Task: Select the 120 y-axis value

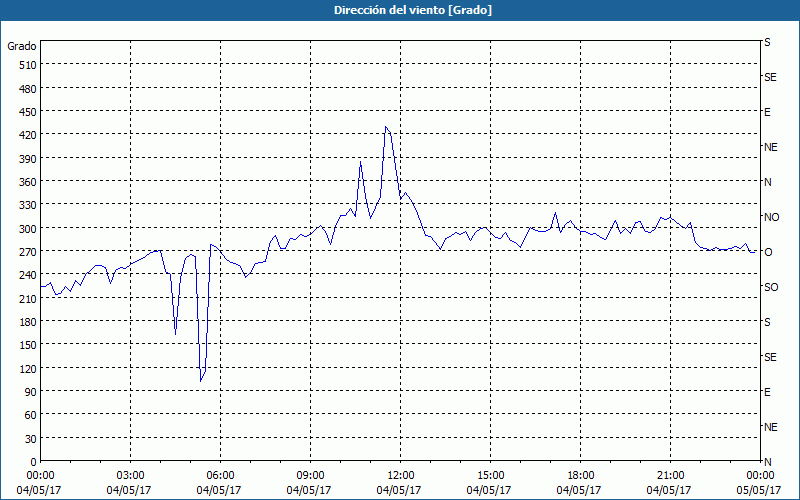Action: coord(28,368)
